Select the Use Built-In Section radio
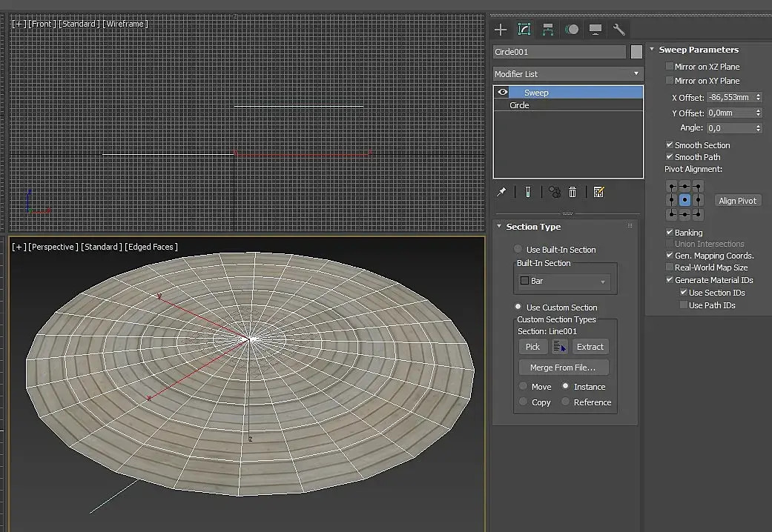 [518, 250]
